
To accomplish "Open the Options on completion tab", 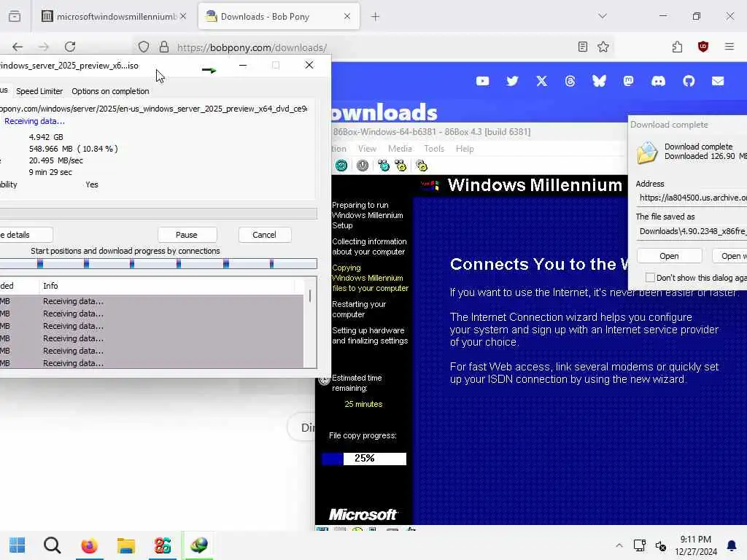I will click(110, 91).
